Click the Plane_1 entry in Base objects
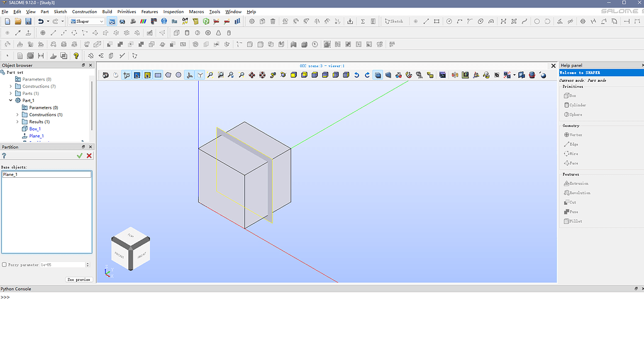644x338 pixels. 11,175
